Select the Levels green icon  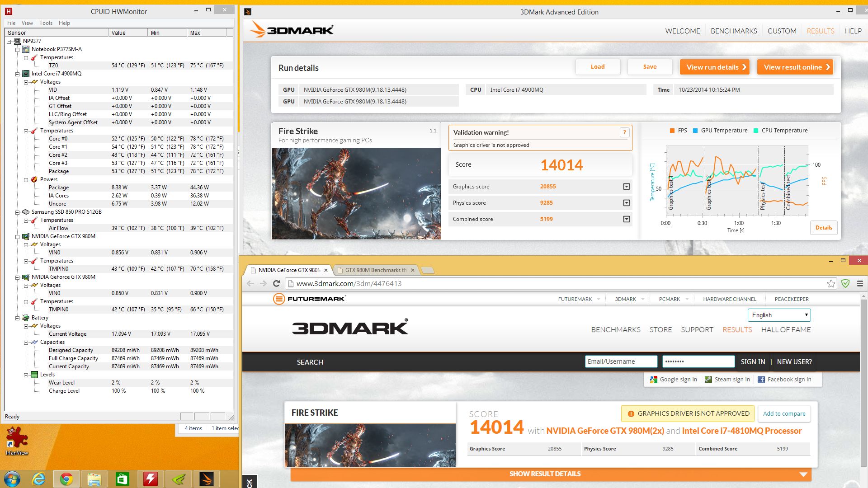pyautogui.click(x=34, y=375)
